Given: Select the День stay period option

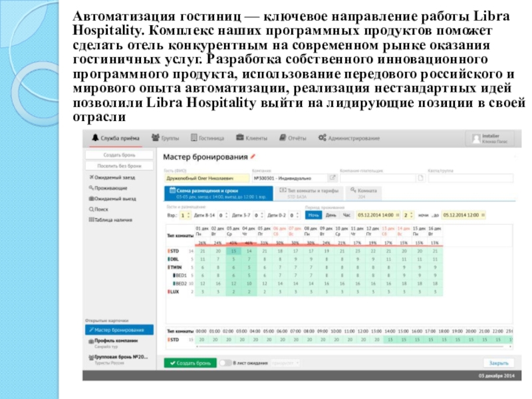Looking at the screenshot, I should point(331,215).
